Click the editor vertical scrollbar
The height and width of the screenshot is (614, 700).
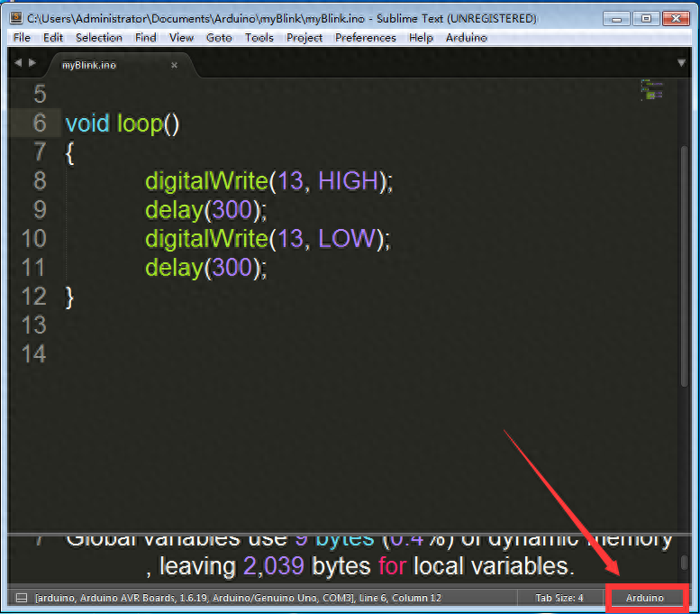tap(685, 266)
